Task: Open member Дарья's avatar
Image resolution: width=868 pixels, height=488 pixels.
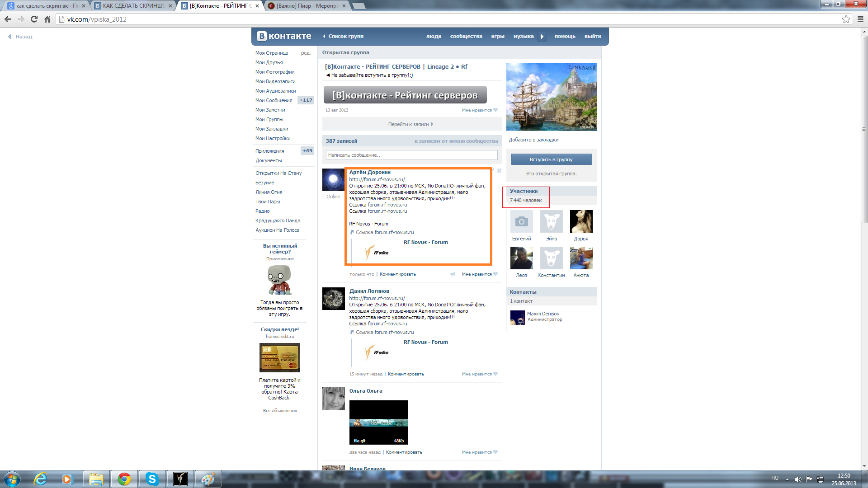Action: tap(581, 221)
